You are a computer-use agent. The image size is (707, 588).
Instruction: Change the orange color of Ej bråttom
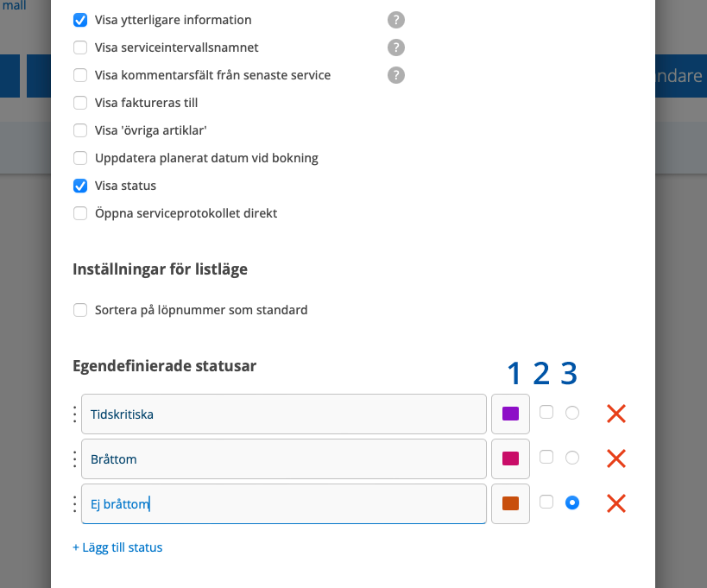[510, 503]
